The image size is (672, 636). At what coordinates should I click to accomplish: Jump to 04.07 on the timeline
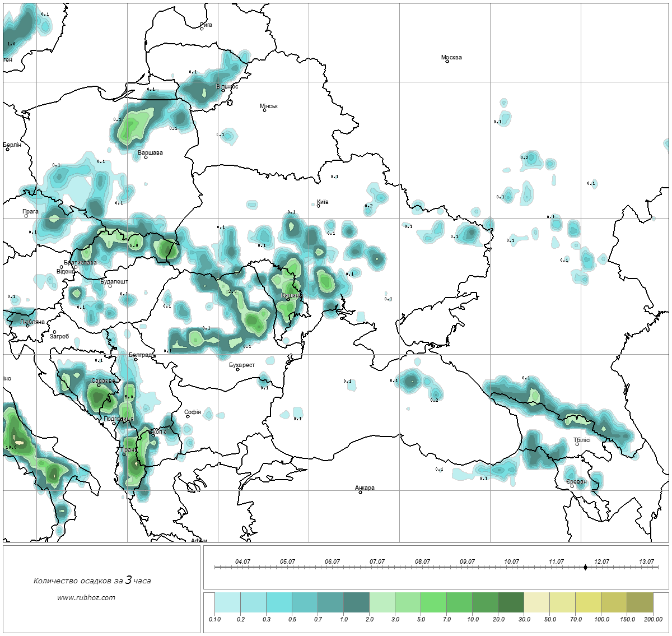(x=242, y=562)
